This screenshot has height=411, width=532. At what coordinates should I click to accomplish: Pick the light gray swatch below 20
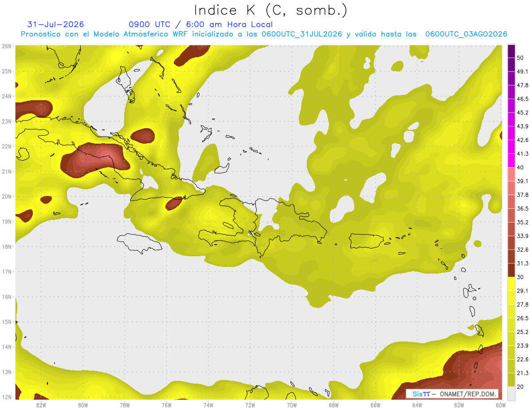click(x=512, y=393)
